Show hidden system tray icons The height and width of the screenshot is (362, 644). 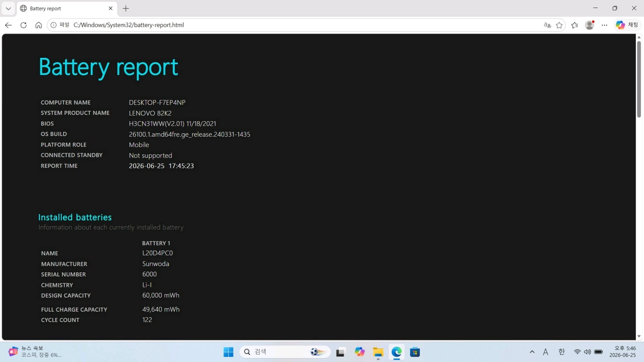[x=532, y=352]
